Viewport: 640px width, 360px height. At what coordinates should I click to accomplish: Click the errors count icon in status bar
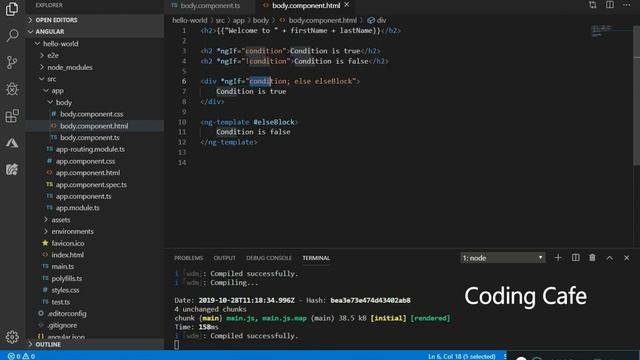point(11,356)
